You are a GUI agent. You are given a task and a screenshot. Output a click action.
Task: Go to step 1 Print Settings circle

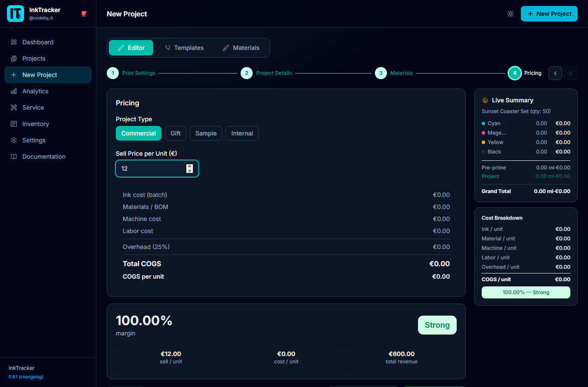coord(113,73)
